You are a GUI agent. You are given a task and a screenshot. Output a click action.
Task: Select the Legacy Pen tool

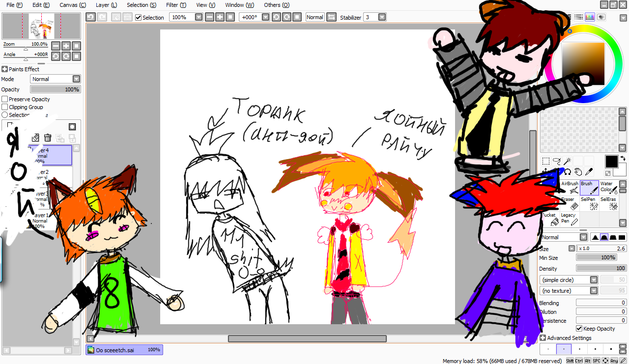570,219
